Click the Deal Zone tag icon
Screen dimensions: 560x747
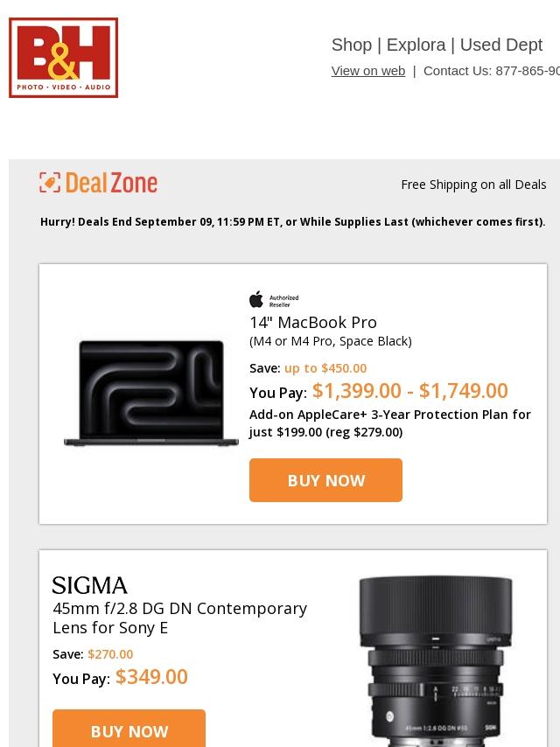pyautogui.click(x=50, y=183)
